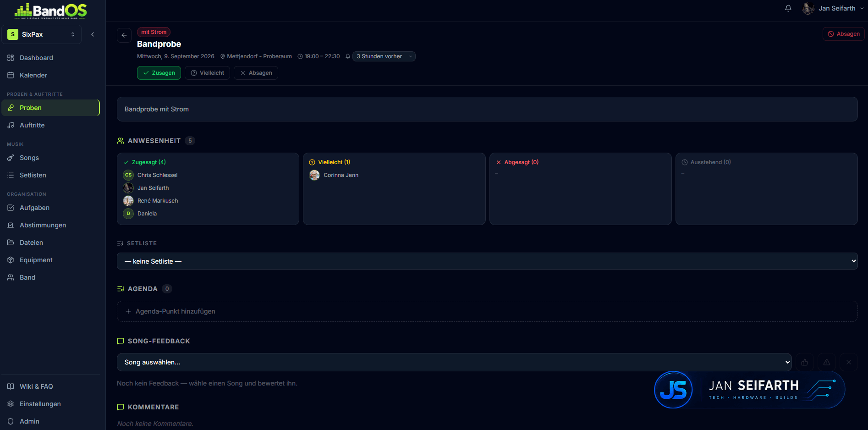Select the Zusagen response
Viewport: 868px width, 430px height.
click(x=159, y=73)
